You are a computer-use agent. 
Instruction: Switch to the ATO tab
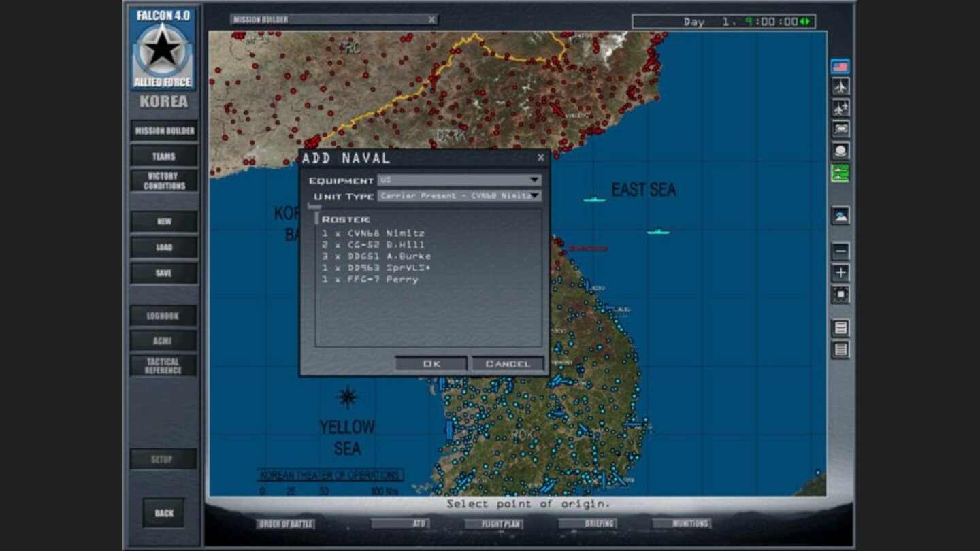pos(400,524)
